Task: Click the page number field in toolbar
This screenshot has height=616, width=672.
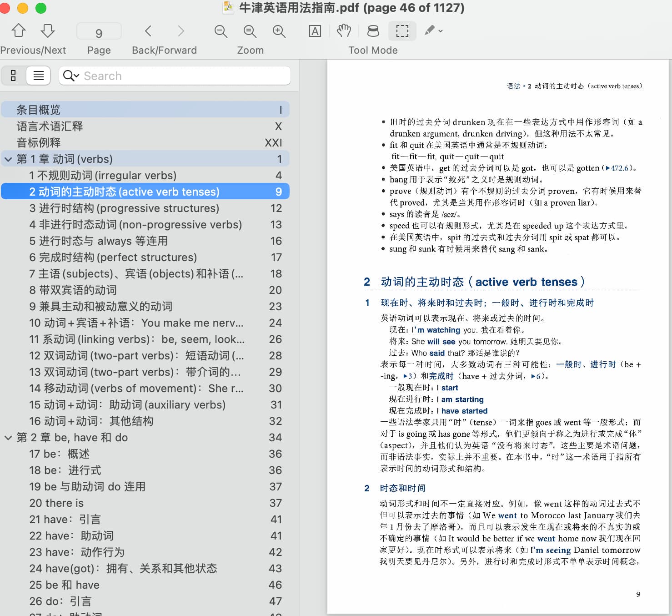Action: click(99, 32)
